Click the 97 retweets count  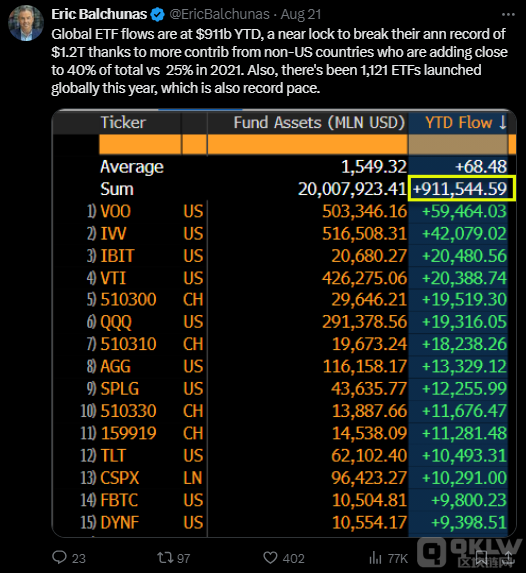click(x=183, y=558)
